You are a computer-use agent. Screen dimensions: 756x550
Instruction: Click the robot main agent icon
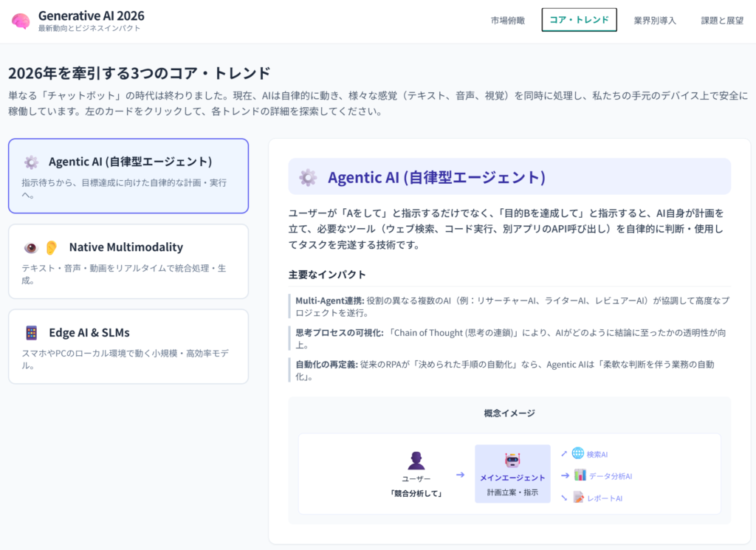point(512,460)
